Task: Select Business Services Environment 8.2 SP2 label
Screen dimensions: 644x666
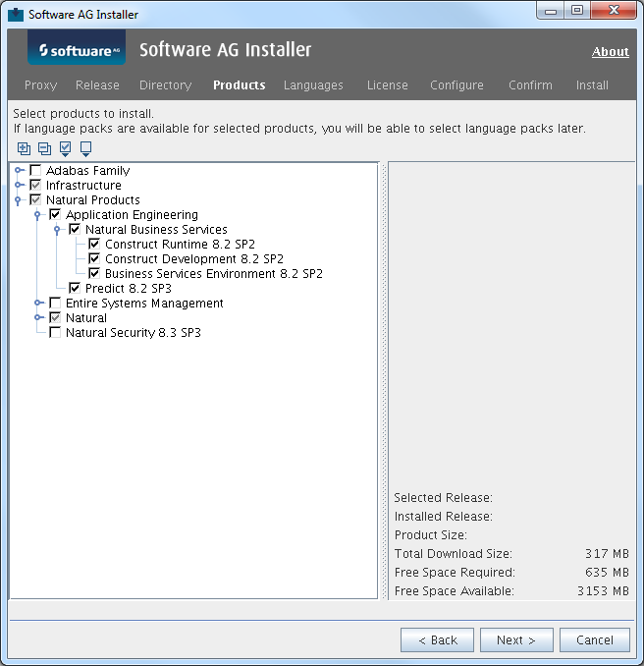Action: tap(214, 273)
